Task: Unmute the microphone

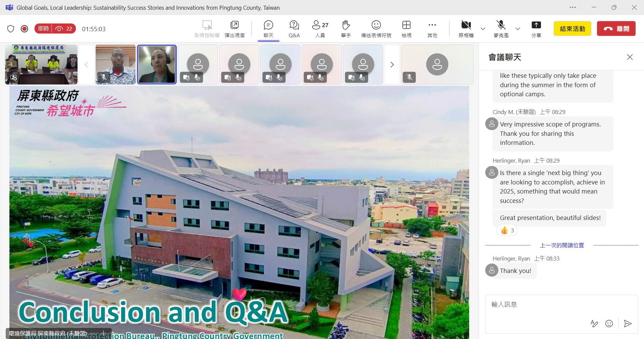Action: 501,29
